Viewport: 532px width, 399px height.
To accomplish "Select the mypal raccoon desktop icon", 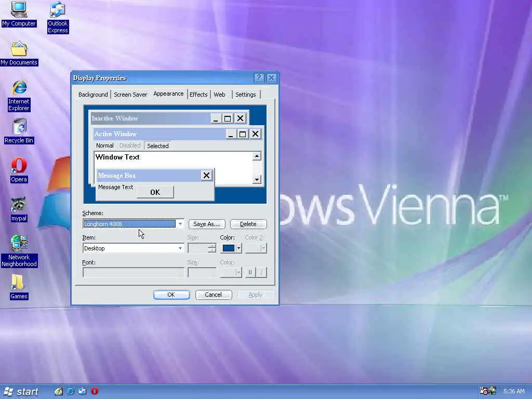I will (19, 209).
